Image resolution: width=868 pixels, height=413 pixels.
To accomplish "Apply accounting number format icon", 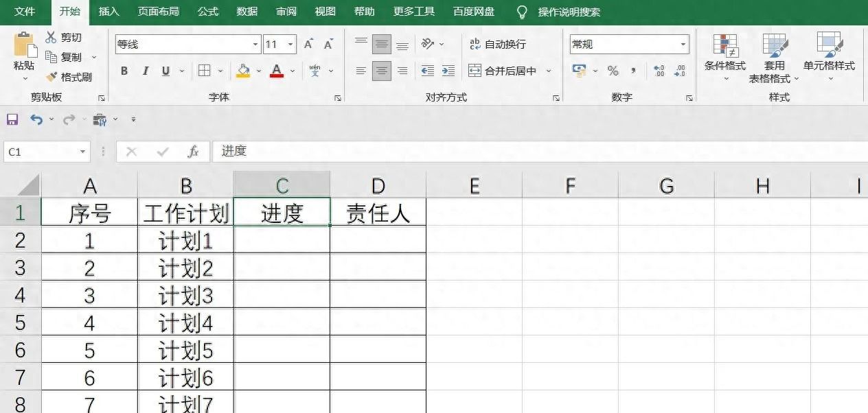I will [580, 71].
